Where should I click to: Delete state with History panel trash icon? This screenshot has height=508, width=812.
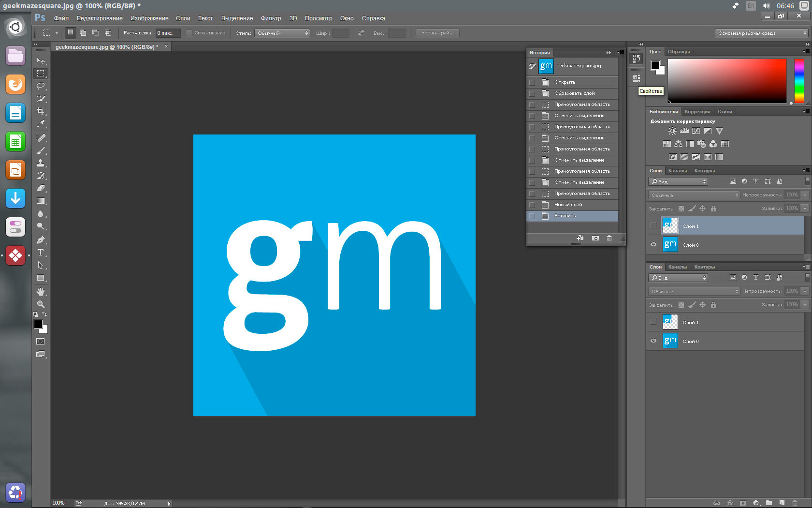(x=609, y=238)
